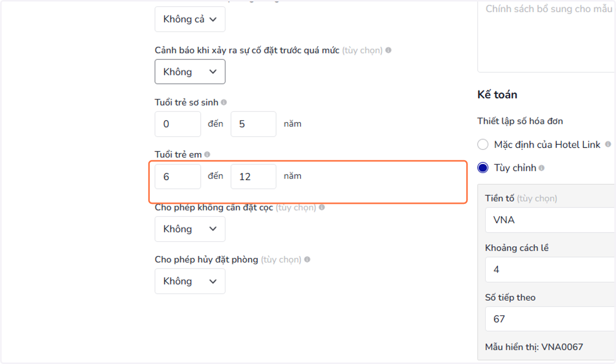The height and width of the screenshot is (364, 616).
Task: Open the cancel booking Không dropdown
Action: coord(190,281)
